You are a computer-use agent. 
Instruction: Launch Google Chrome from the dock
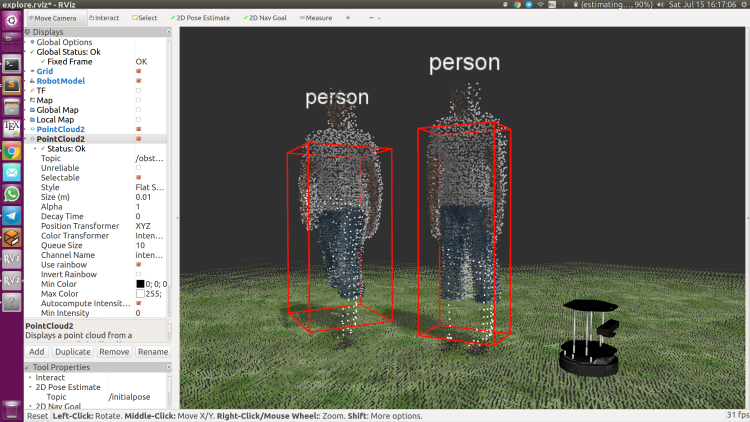[x=12, y=151]
